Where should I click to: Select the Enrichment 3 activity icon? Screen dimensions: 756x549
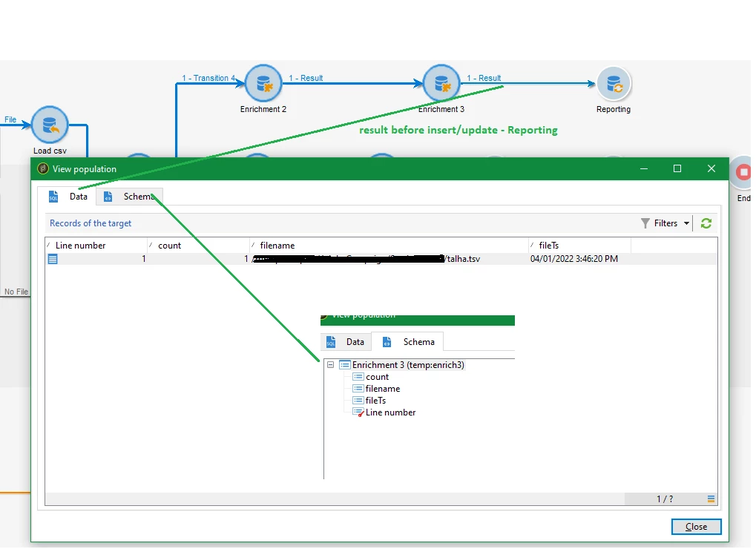pyautogui.click(x=441, y=83)
